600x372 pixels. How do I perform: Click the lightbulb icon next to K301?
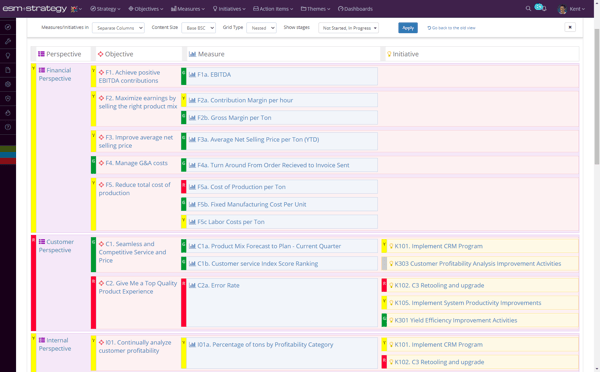(391, 320)
